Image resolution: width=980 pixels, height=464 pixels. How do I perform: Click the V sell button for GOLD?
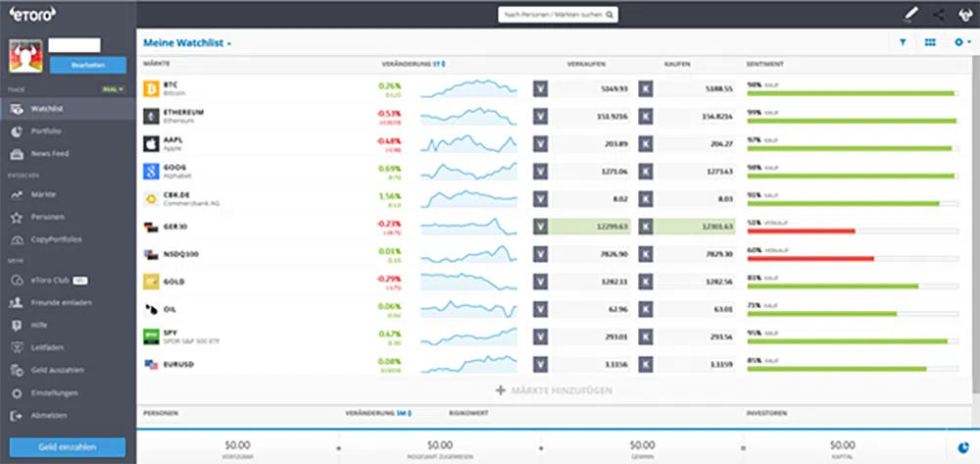click(541, 282)
